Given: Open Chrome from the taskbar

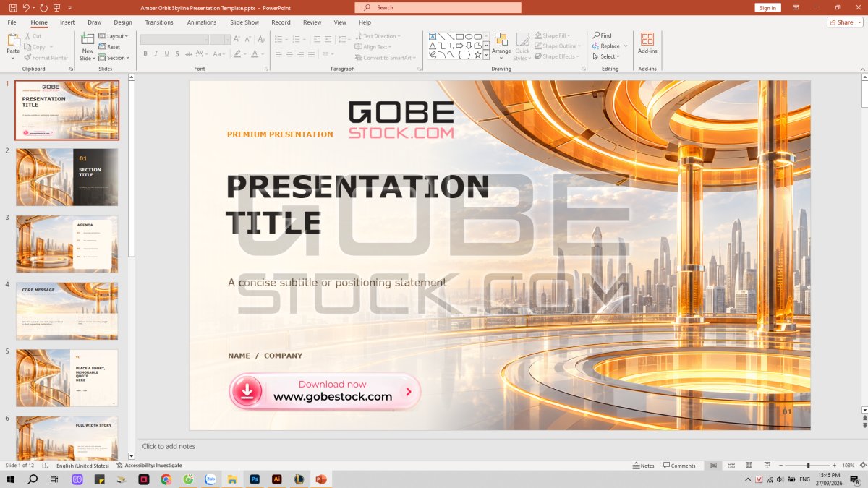Looking at the screenshot, I should [x=166, y=479].
